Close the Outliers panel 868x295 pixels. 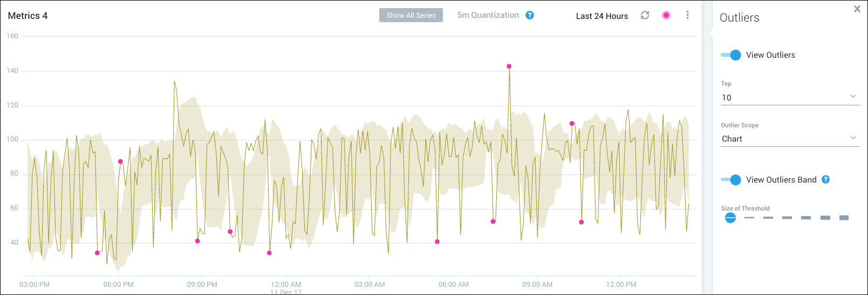pos(857,9)
